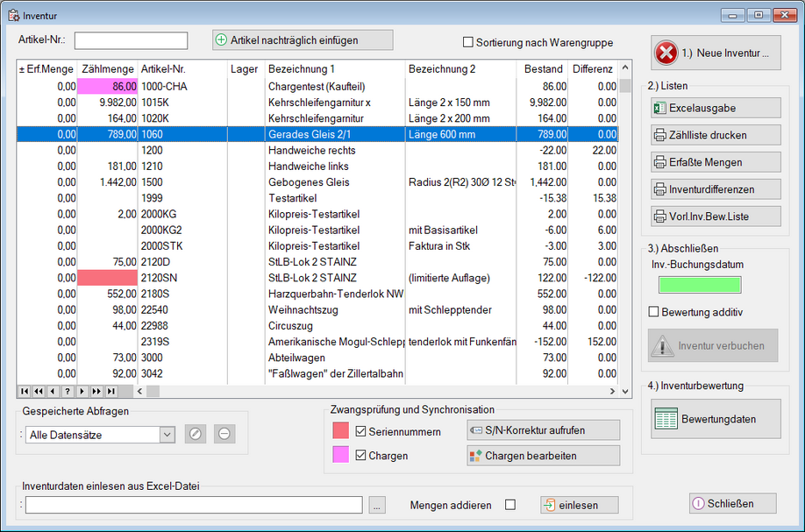Viewport: 805px width, 532px height.
Task: Toggle Bewertung additiv checkbox
Action: tap(653, 312)
